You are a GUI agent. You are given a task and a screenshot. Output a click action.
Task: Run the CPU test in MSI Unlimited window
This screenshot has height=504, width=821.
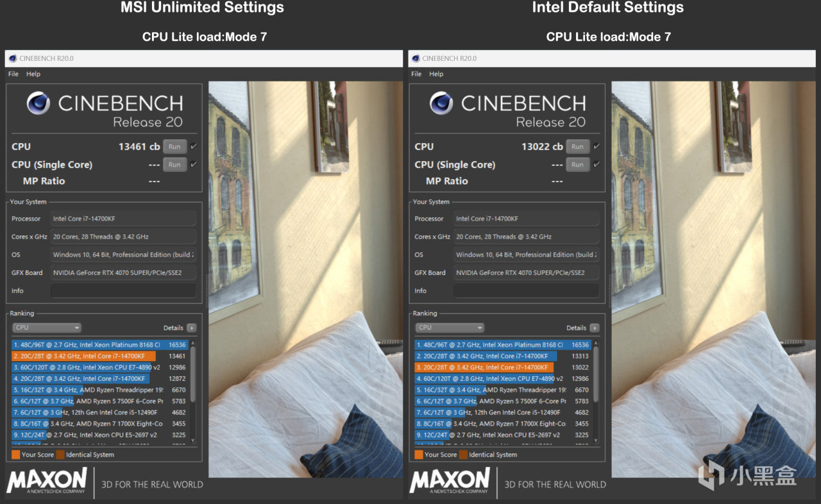(x=174, y=146)
